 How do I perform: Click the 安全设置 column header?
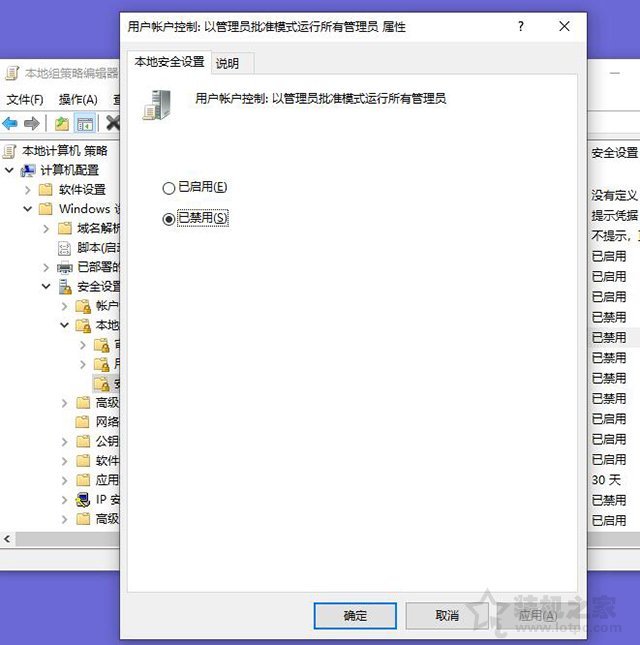pyautogui.click(x=614, y=153)
